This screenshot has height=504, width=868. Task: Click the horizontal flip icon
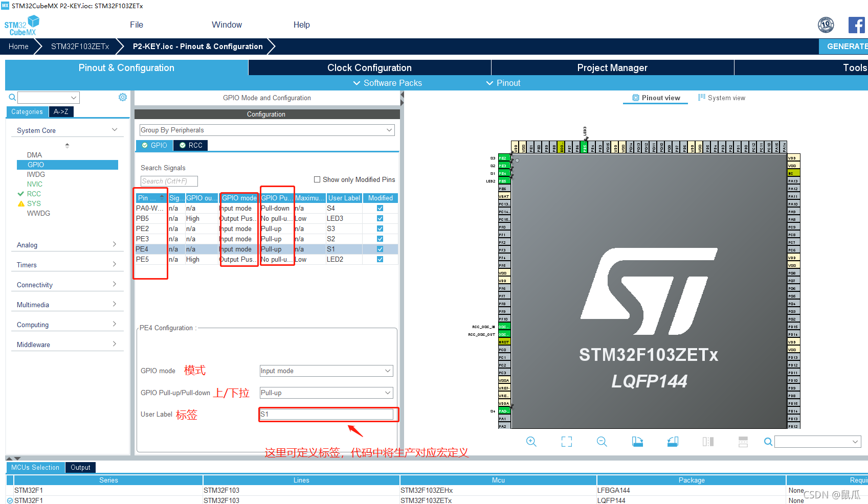(708, 442)
